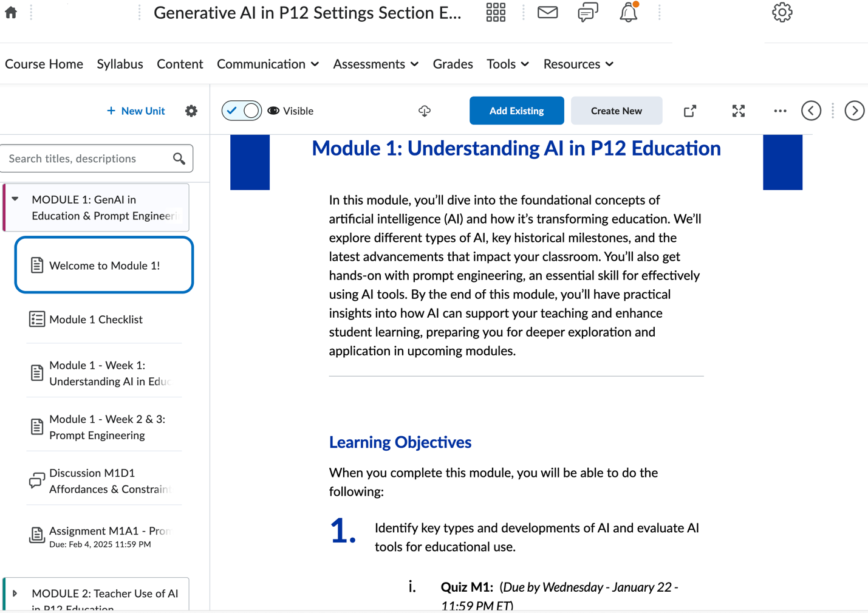Viewport: 868px width, 613px height.
Task: Click the Create New button
Action: tap(616, 111)
